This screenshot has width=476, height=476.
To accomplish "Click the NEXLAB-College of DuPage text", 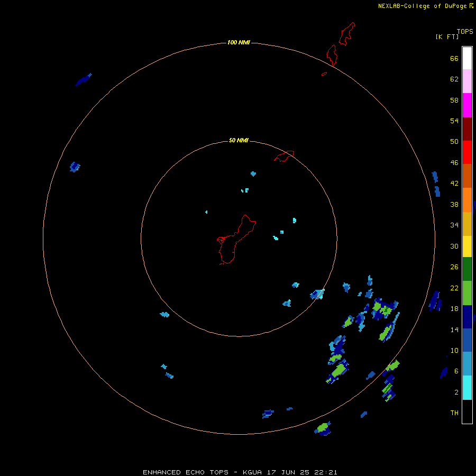I will [x=422, y=6].
